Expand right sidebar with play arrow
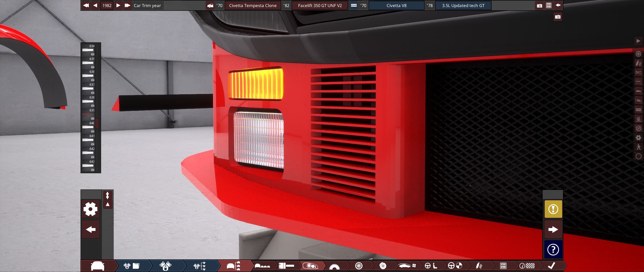The width and height of the screenshot is (644, 272). (638, 41)
